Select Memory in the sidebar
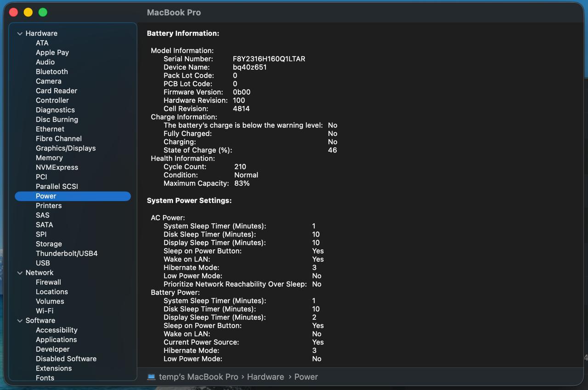Viewport: 588px width, 390px height. (x=49, y=158)
